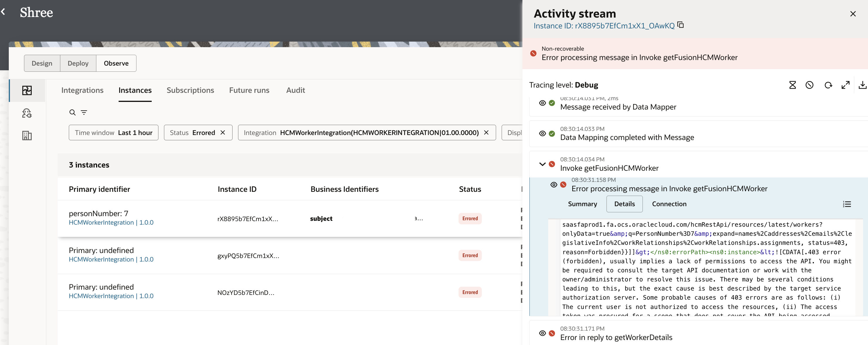The height and width of the screenshot is (345, 868).
Task: Toggle eye icon for Error in reply to getWorkerDetails
Action: pos(542,333)
